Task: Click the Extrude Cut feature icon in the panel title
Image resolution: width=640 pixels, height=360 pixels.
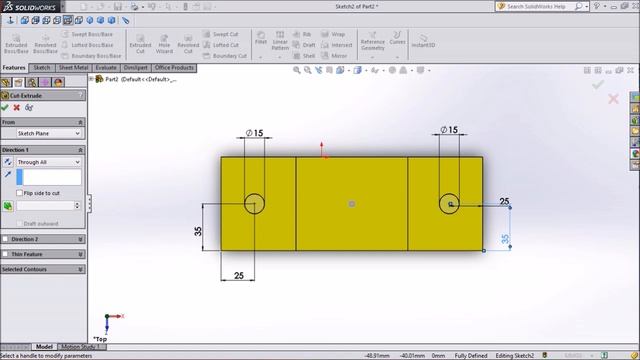Action: click(5, 96)
